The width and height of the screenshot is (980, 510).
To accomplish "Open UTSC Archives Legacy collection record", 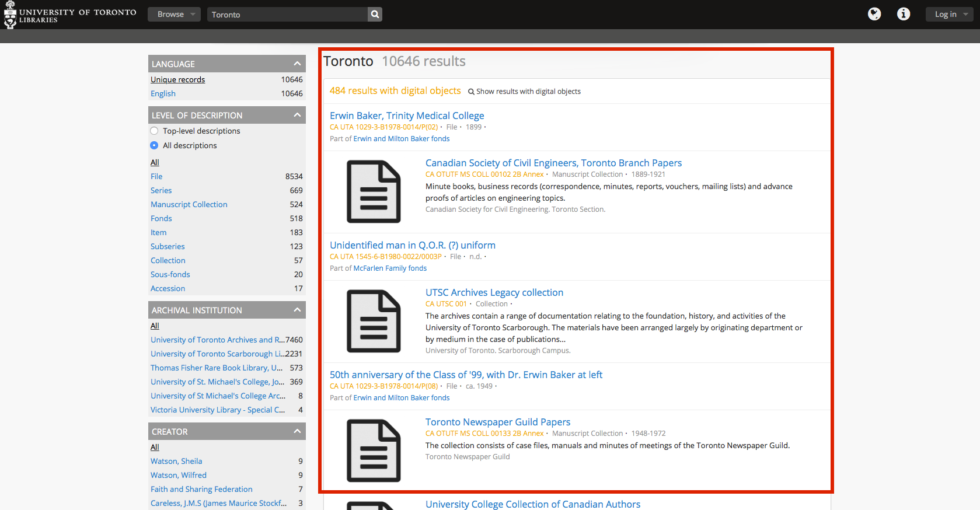I will click(x=494, y=292).
